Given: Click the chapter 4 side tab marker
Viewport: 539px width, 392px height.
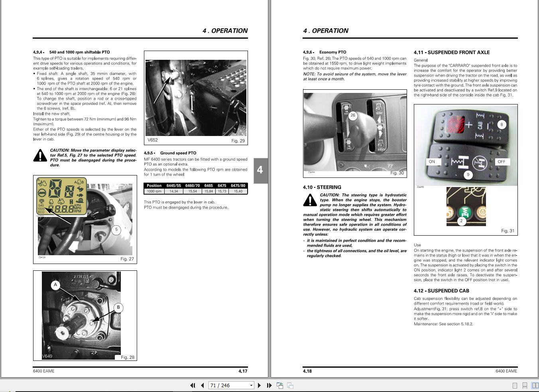Looking at the screenshot, I should click(x=260, y=170).
